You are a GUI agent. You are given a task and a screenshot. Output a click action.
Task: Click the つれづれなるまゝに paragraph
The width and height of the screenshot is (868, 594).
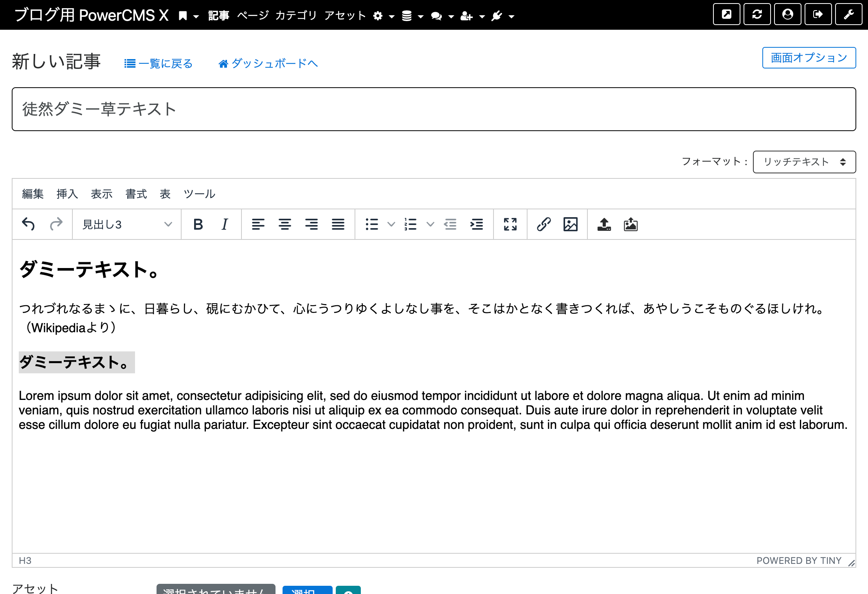tap(423, 318)
